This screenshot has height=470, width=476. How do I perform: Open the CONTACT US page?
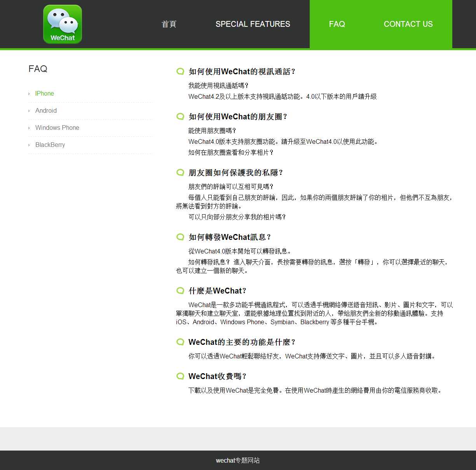pos(408,24)
